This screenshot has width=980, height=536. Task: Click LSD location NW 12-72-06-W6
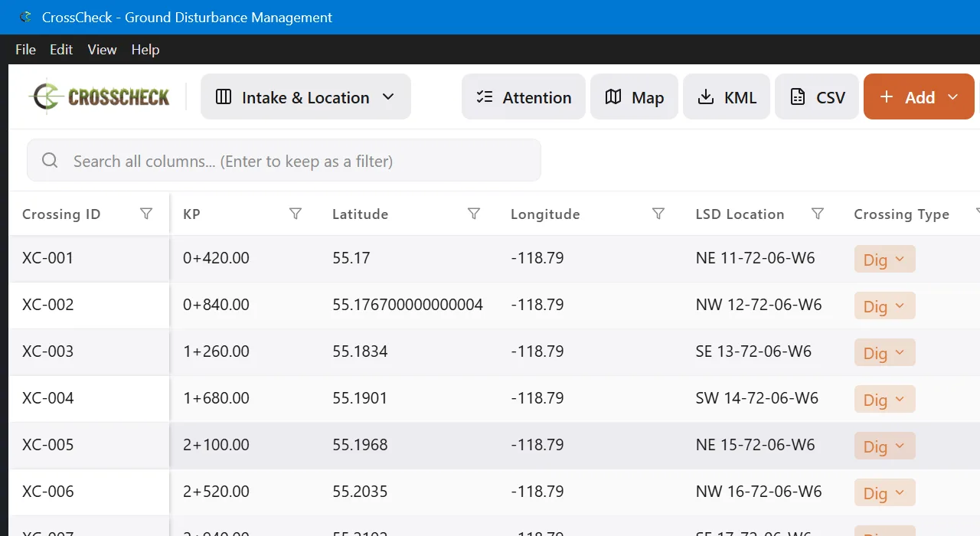point(759,305)
